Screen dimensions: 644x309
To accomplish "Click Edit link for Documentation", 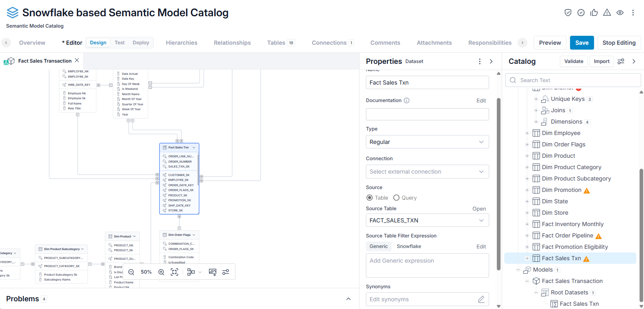I will 481,100.
